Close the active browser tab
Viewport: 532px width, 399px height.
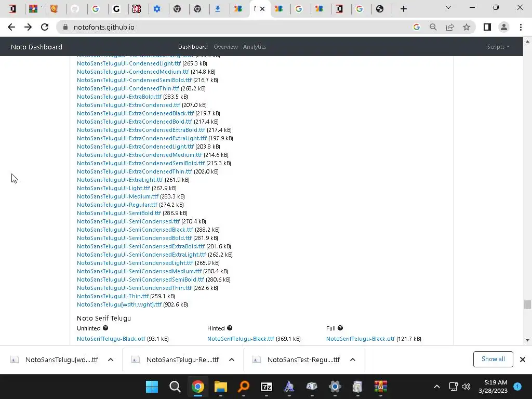(262, 9)
